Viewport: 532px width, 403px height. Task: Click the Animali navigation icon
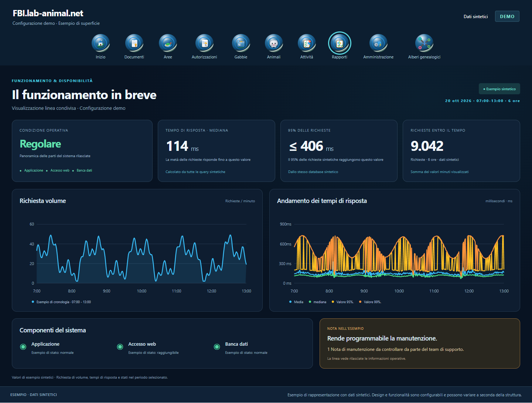click(274, 43)
